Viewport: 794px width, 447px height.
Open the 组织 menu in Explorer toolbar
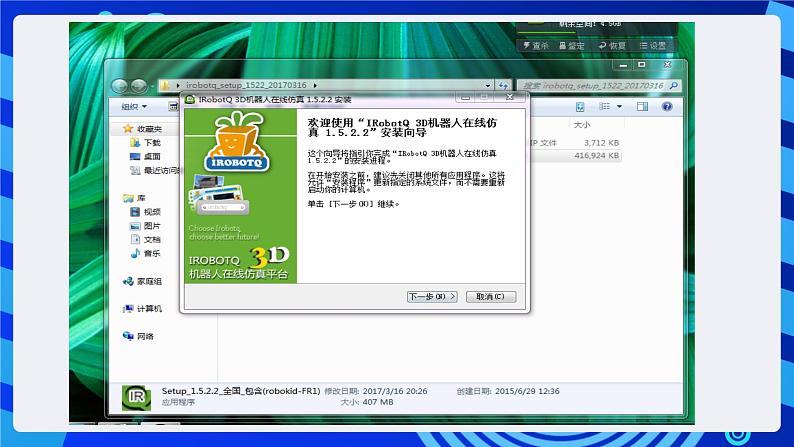point(133,106)
